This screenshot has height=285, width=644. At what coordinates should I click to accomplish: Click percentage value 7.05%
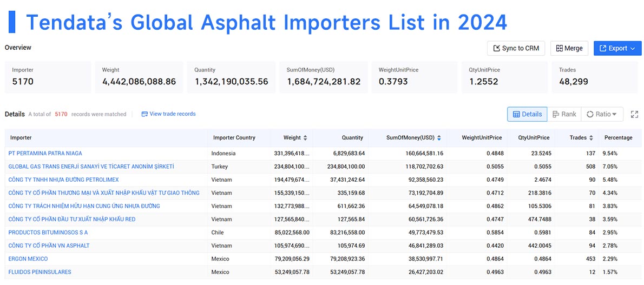pos(610,167)
